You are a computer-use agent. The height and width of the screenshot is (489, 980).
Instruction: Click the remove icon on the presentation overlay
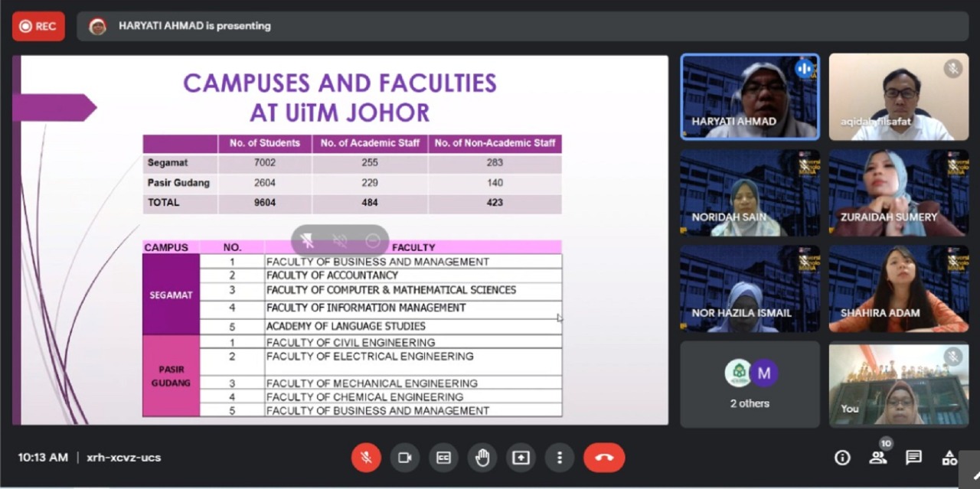pos(373,241)
